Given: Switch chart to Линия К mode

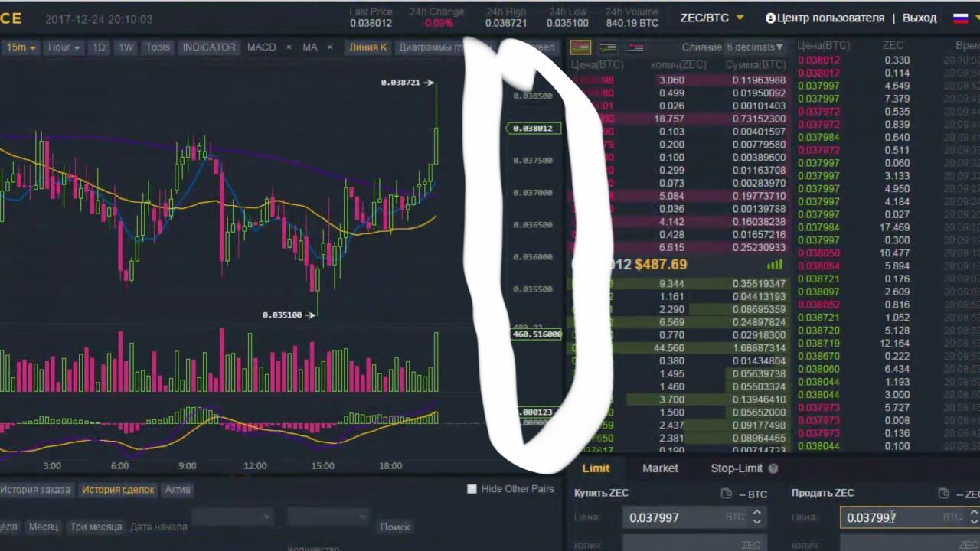Looking at the screenshot, I should [x=367, y=47].
